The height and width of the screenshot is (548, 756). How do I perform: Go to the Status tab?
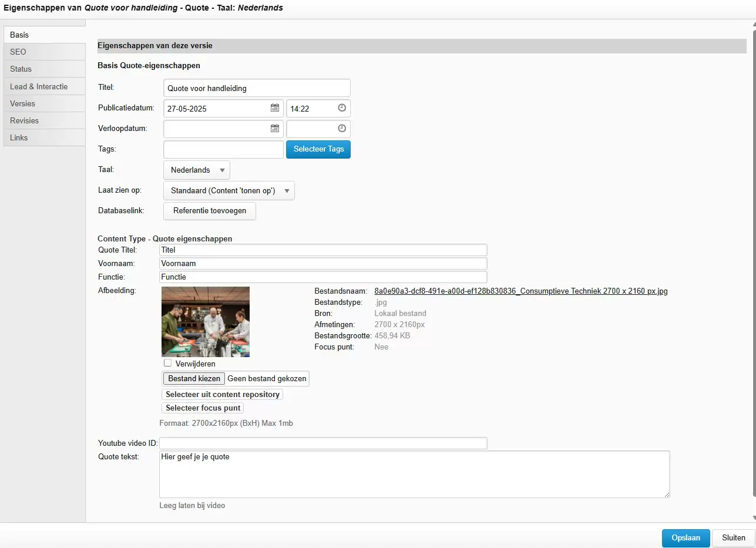click(45, 69)
